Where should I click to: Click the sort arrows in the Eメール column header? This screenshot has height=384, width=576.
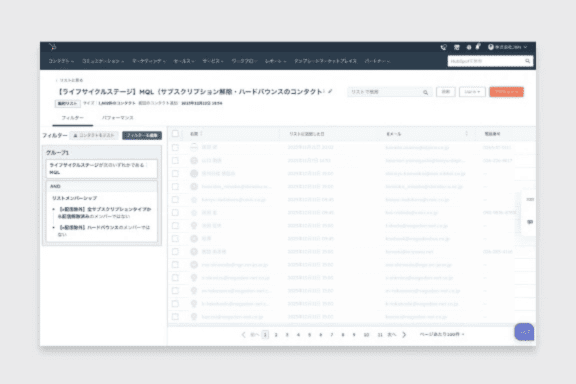pos(467,133)
